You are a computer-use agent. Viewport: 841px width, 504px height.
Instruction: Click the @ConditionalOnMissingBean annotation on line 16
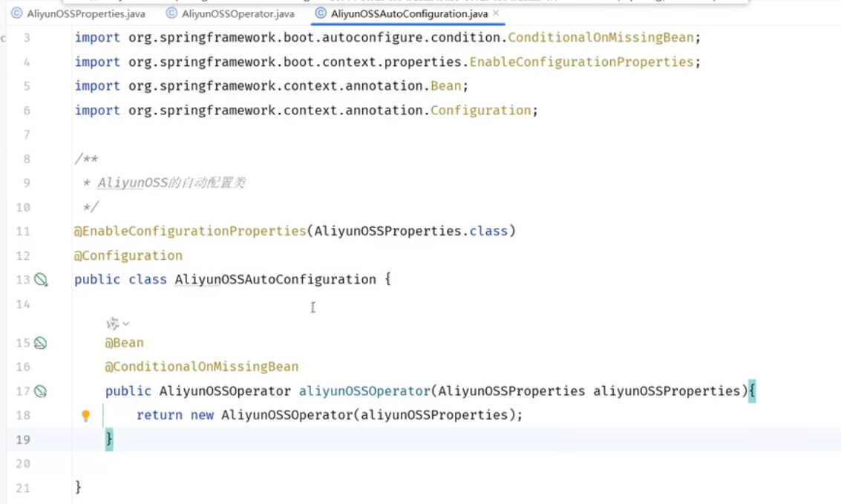click(x=202, y=367)
